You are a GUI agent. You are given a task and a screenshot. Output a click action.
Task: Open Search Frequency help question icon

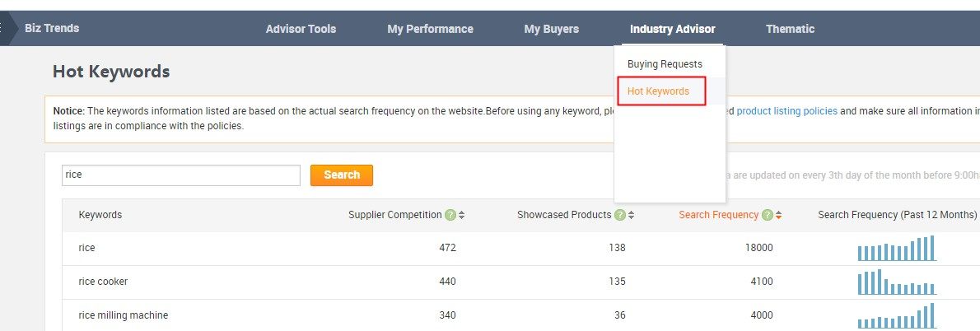(x=768, y=215)
